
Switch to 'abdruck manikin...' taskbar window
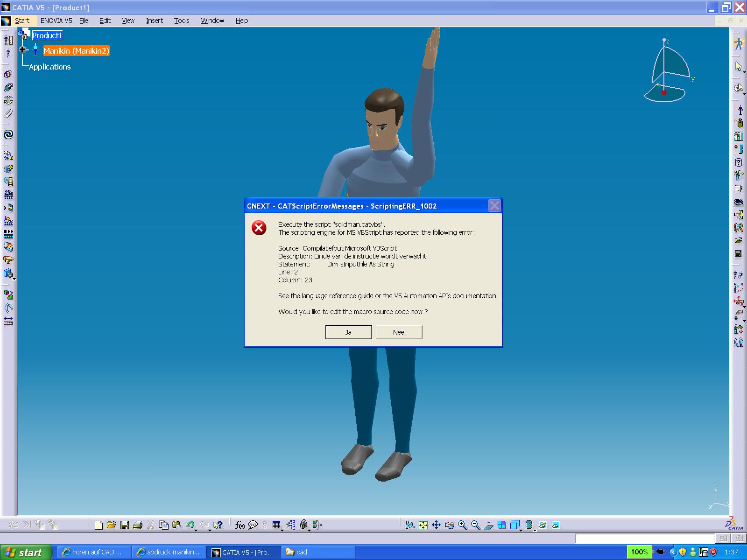169,552
